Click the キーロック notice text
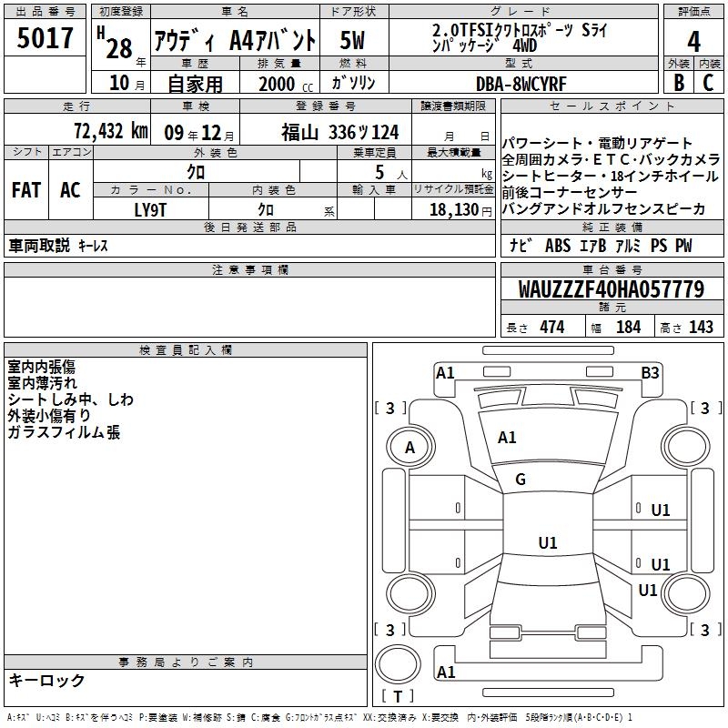This screenshot has width=728, height=728. [x=47, y=681]
